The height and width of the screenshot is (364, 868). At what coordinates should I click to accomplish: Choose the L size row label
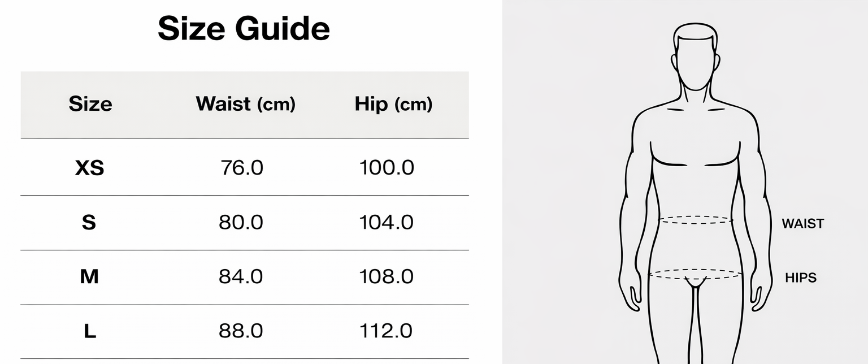coord(89,332)
